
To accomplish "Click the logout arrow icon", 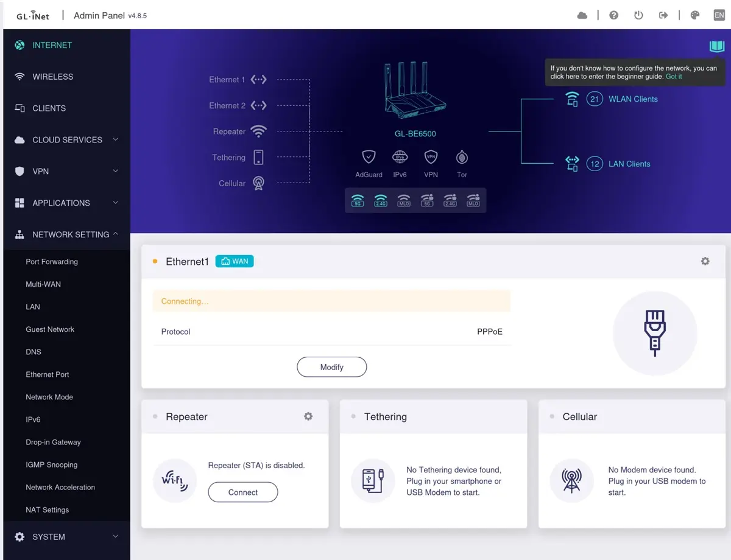I will pos(663,15).
